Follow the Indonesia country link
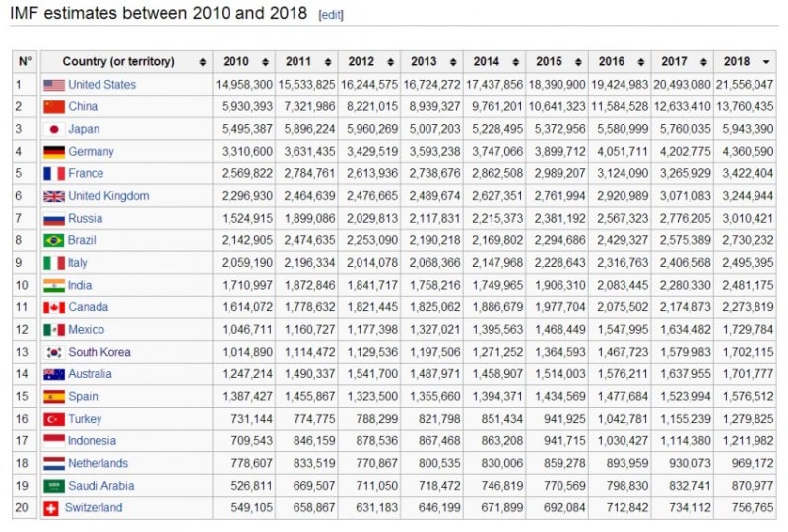Screen dimensions: 788x532 (92, 441)
